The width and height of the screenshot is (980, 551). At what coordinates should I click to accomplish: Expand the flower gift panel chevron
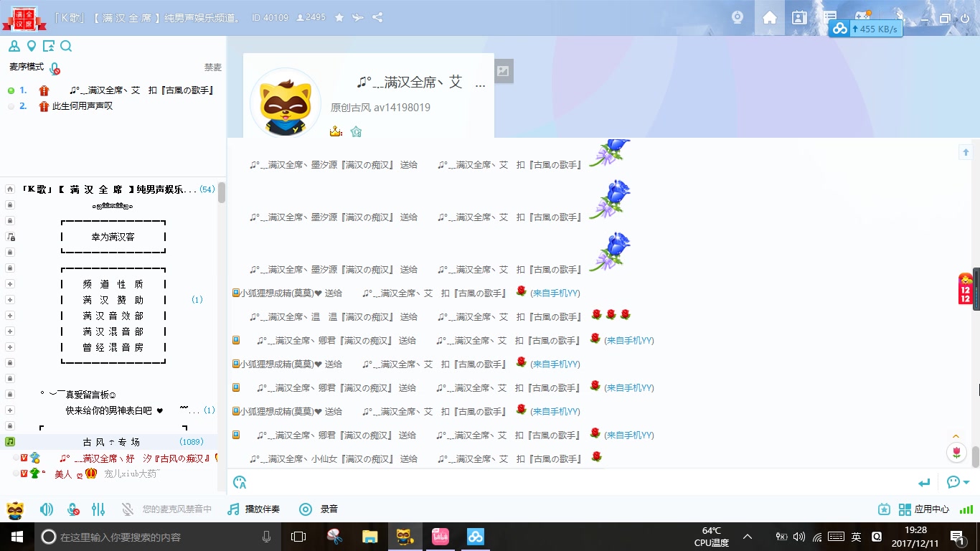point(956,436)
